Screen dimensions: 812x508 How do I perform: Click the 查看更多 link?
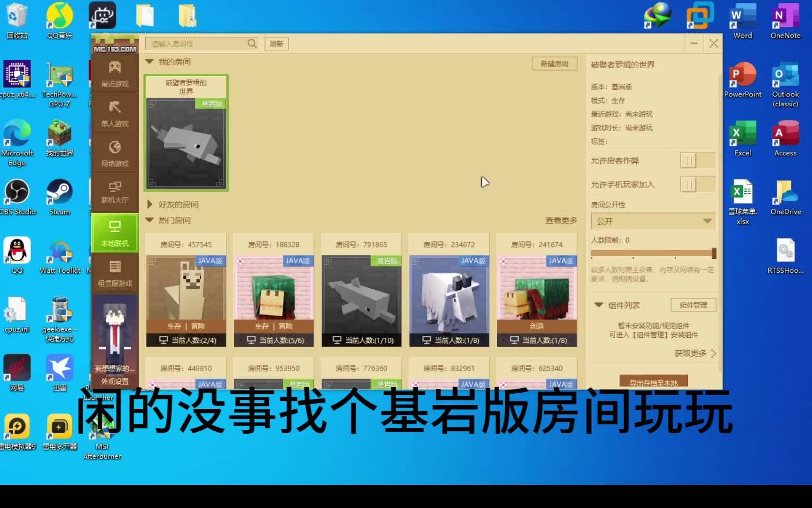click(x=561, y=220)
